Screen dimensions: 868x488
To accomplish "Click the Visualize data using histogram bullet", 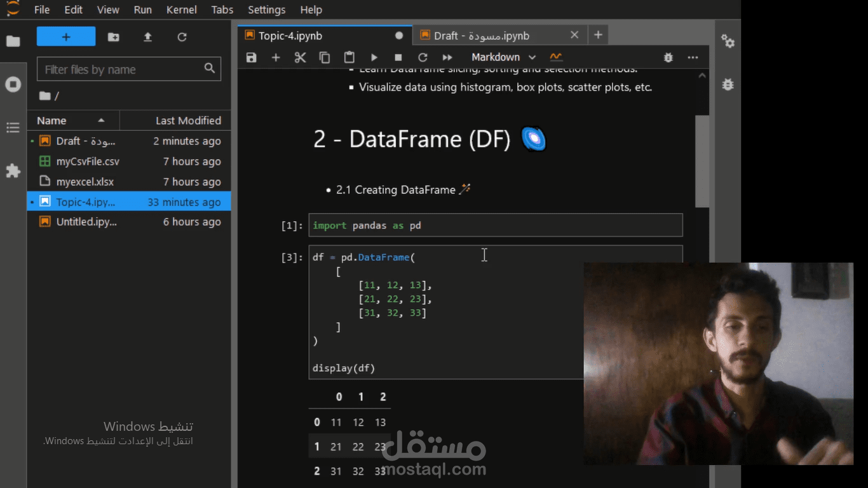I will tap(506, 87).
